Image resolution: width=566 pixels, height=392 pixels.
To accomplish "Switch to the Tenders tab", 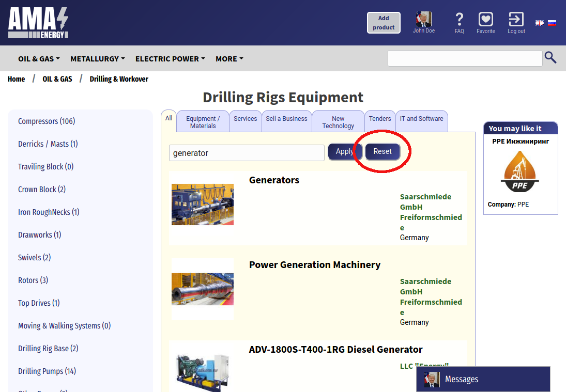I will [x=380, y=119].
